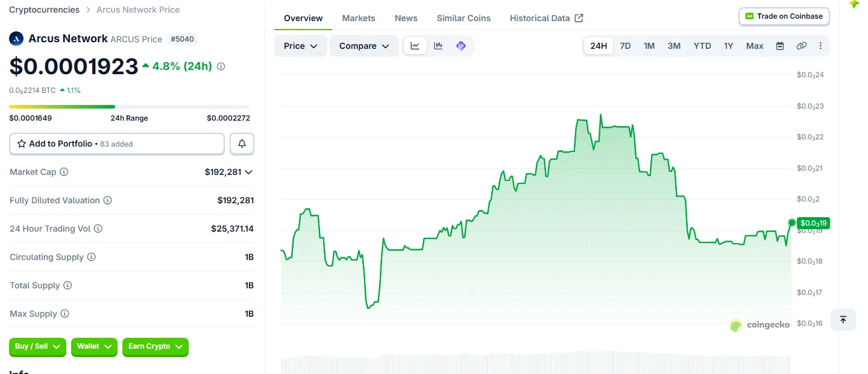The height and width of the screenshot is (374, 868).
Task: Expand the Market Cap chevron
Action: click(x=248, y=172)
